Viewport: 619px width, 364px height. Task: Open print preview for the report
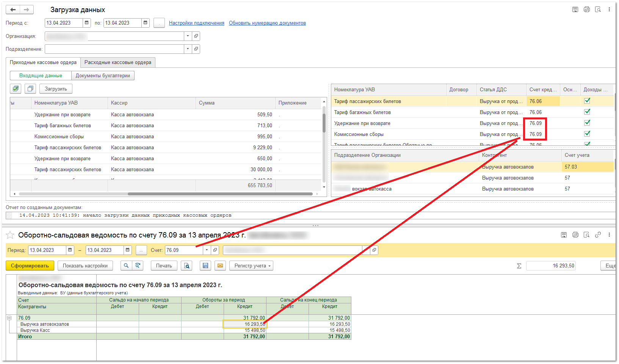(186, 266)
